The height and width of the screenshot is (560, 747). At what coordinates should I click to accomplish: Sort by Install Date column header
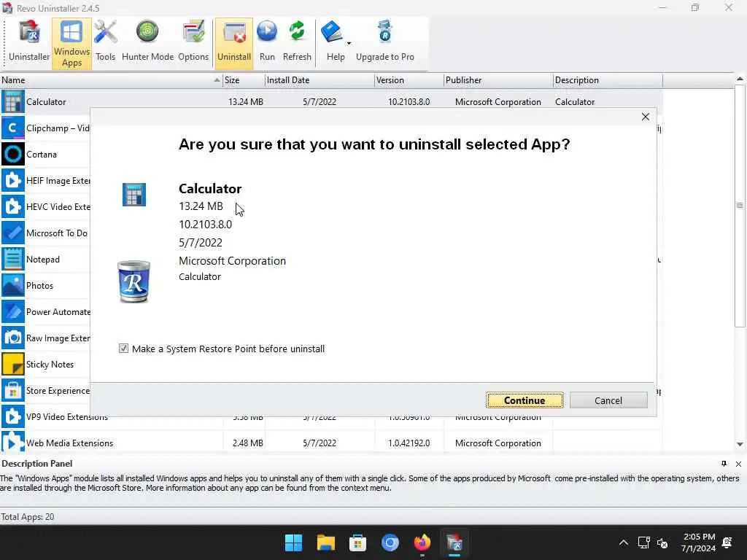click(x=320, y=80)
